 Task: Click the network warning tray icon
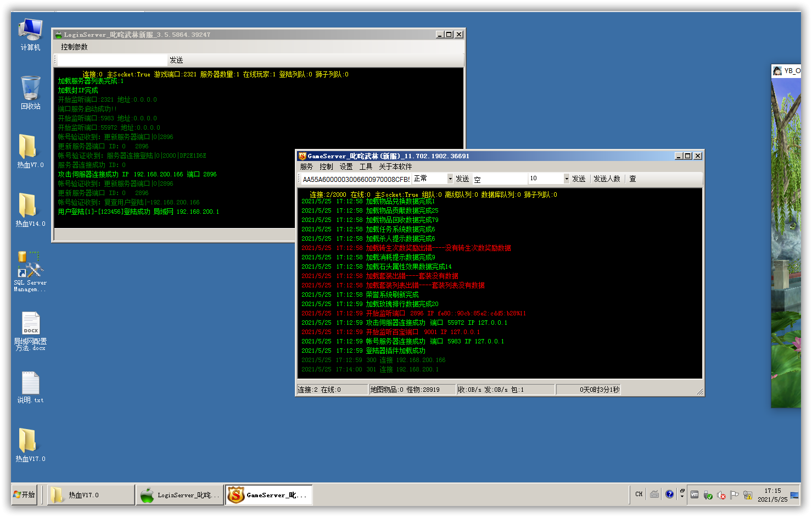point(747,495)
